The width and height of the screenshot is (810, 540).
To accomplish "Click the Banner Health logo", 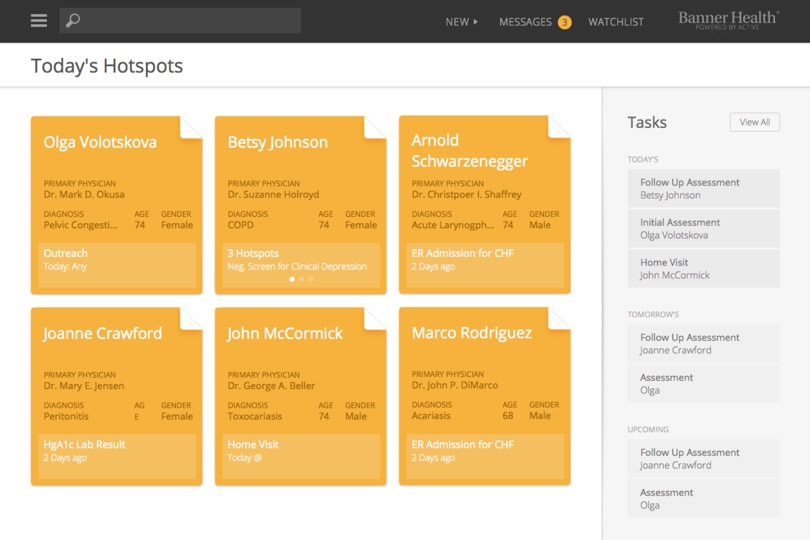I will pos(728,20).
